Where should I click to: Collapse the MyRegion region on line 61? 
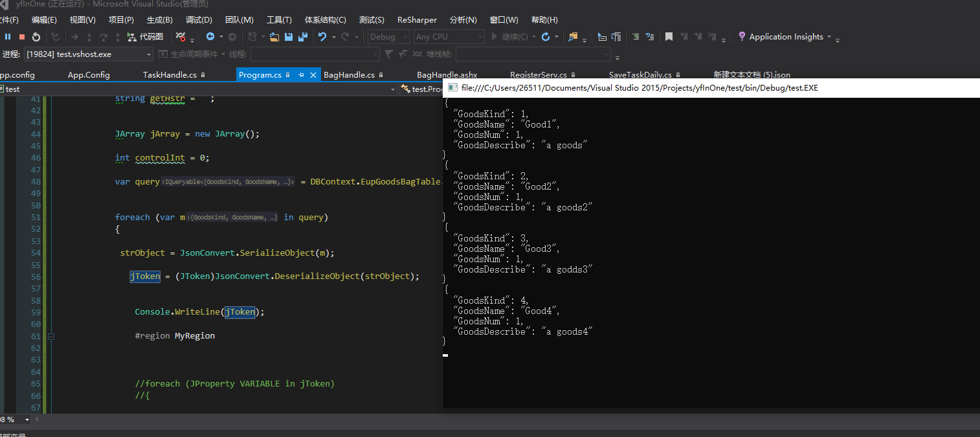tap(51, 336)
